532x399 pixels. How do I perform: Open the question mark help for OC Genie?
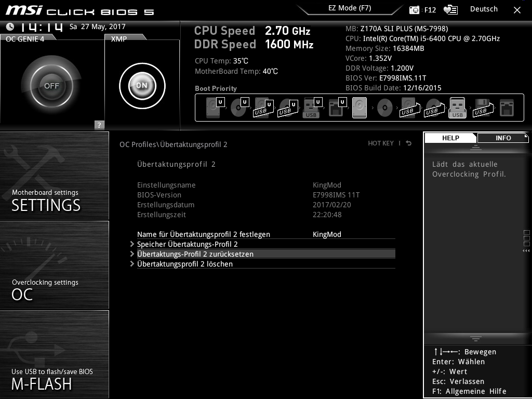(x=99, y=125)
